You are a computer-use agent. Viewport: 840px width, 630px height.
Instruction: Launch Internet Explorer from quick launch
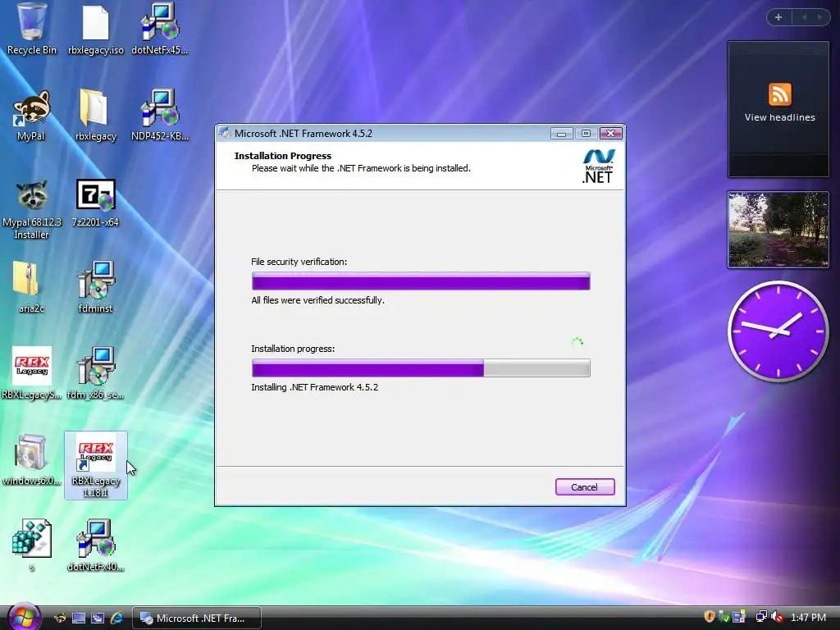[x=116, y=619]
